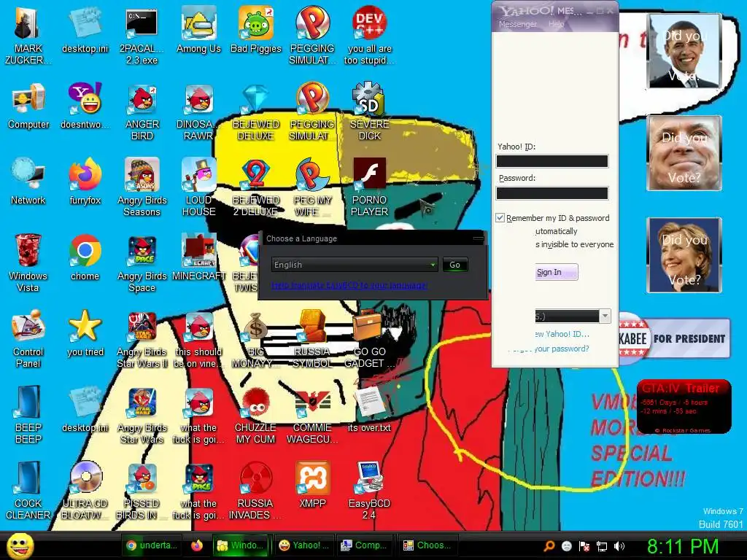Click the GTA:IV Trailer countdown gadget
The image size is (747, 560).
click(684, 406)
